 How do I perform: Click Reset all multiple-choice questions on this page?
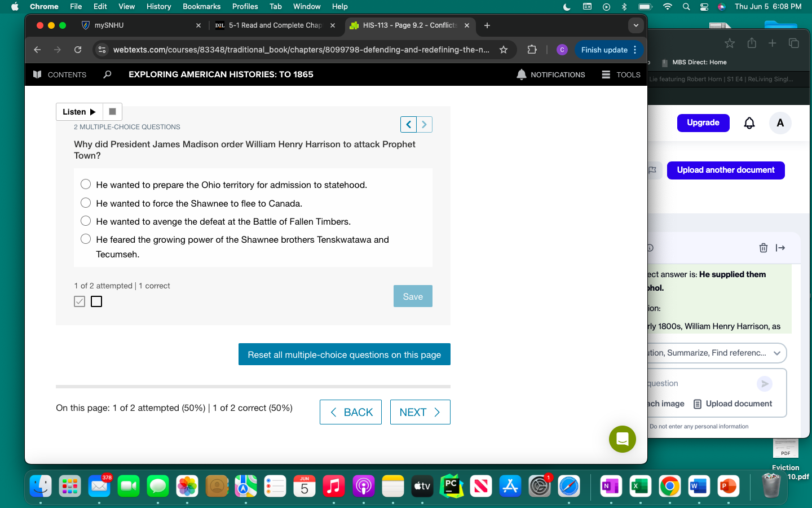(344, 354)
